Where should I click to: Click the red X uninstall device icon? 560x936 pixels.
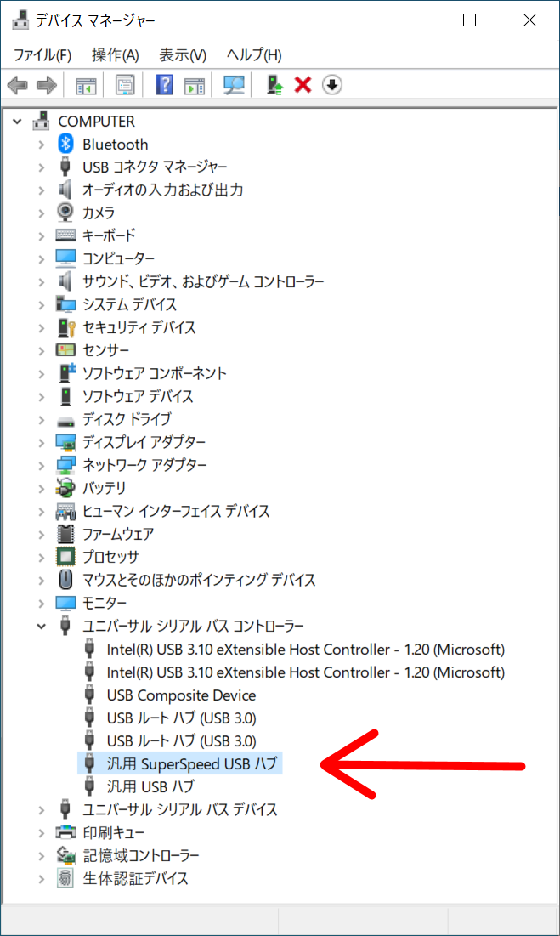tap(303, 85)
